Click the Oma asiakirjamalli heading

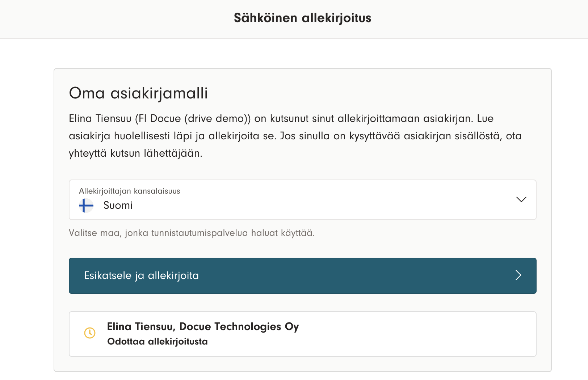click(x=138, y=93)
